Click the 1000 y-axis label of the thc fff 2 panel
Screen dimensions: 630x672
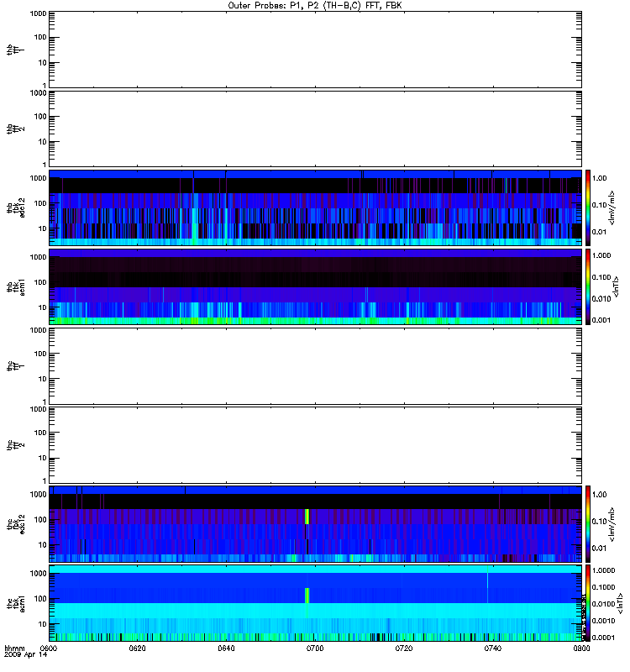tap(38, 409)
